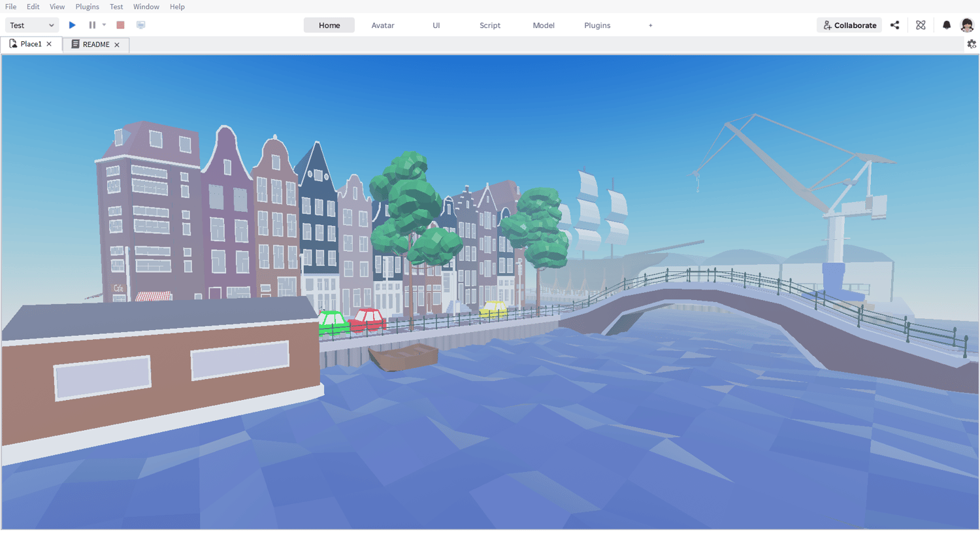Open the pause options dropdown arrow
This screenshot has height=551, width=980.
click(104, 25)
